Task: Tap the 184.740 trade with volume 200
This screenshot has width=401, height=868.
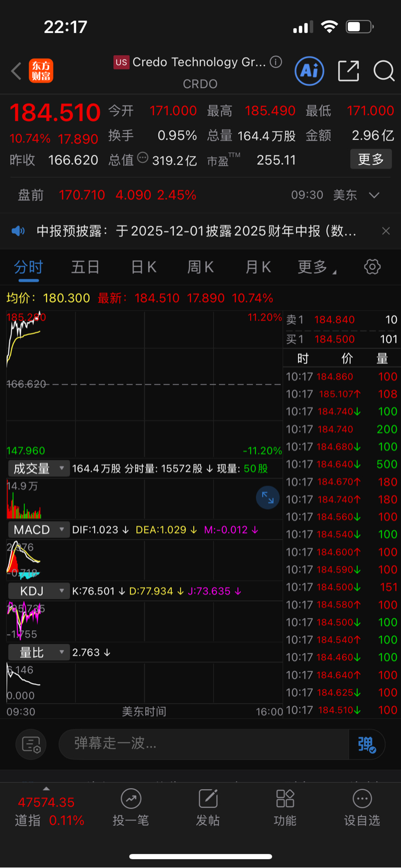Action: (x=341, y=429)
